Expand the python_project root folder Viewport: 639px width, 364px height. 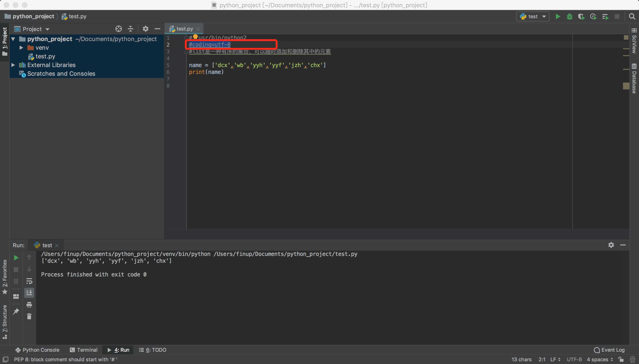coord(13,39)
